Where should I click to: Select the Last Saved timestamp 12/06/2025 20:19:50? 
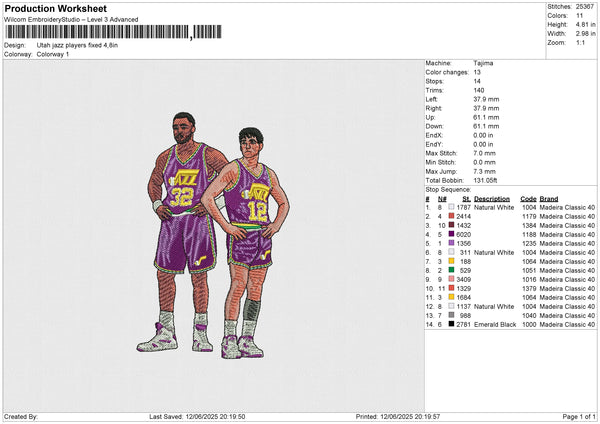pos(215,416)
